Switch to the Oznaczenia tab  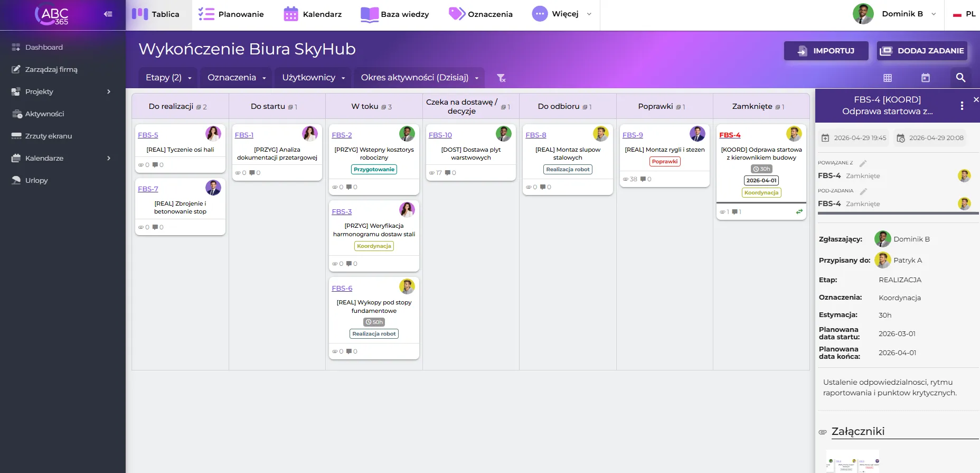coord(480,14)
